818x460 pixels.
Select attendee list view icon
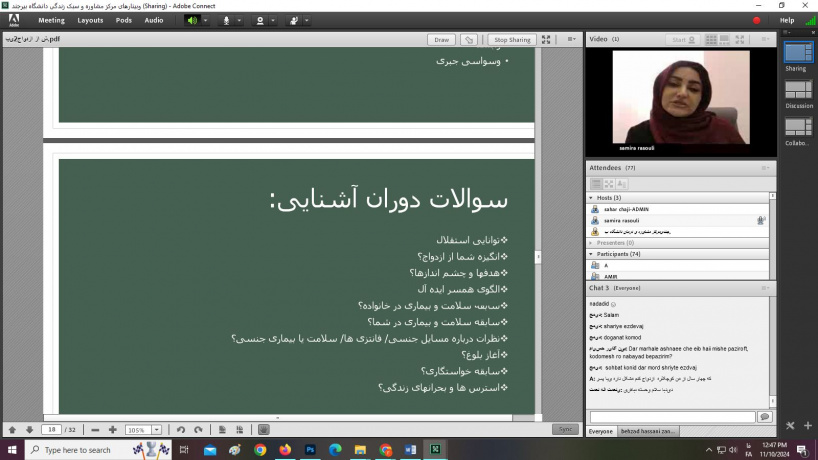(596, 184)
